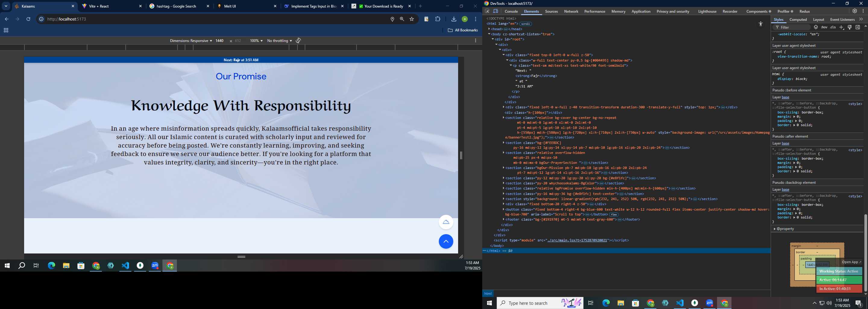The image size is (868, 309).
Task: Click the inspect element picker icon in DevTools
Action: coord(487,11)
